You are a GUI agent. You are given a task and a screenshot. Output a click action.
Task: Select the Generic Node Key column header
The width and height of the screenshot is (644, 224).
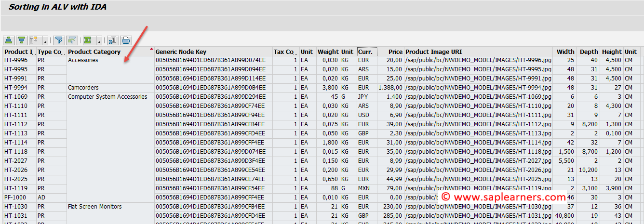coord(181,52)
